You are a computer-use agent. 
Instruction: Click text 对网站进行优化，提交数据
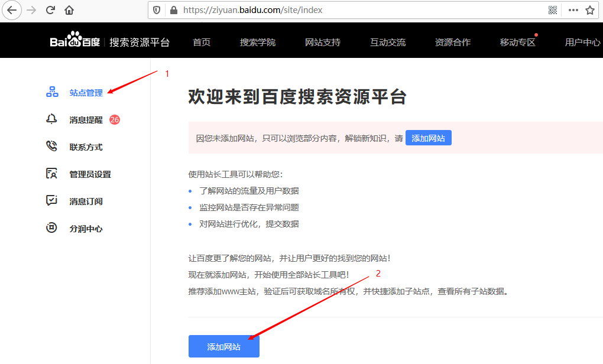[249, 224]
